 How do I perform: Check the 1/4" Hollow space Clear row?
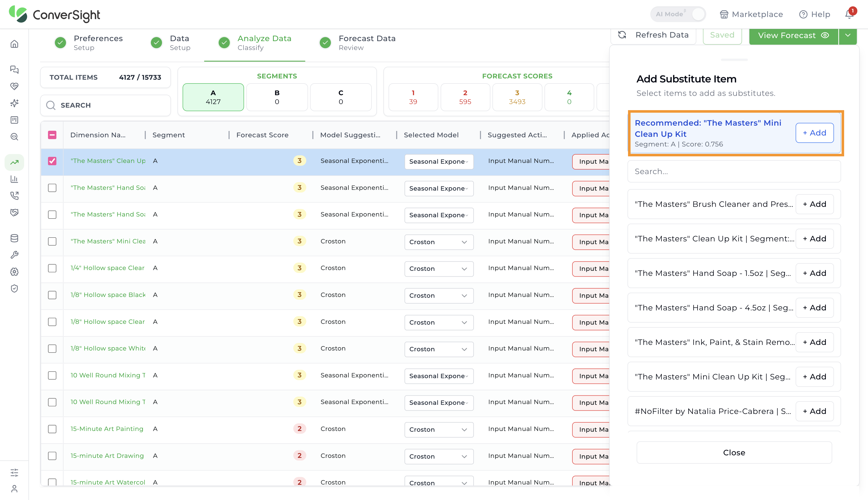tap(52, 268)
